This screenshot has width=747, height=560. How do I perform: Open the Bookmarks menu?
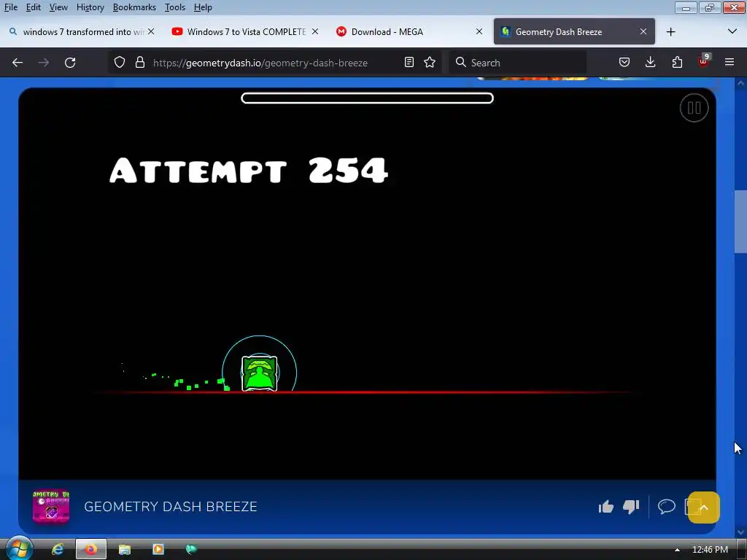coord(134,7)
